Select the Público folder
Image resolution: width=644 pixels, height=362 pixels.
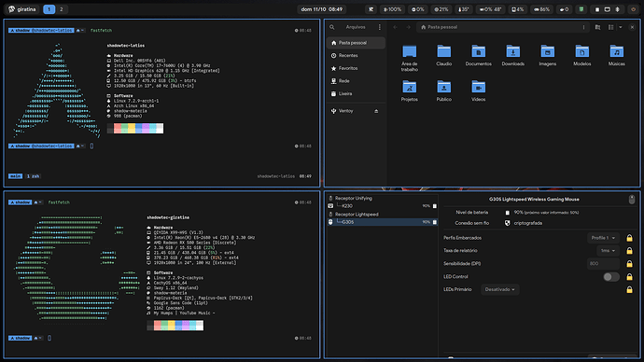[444, 90]
